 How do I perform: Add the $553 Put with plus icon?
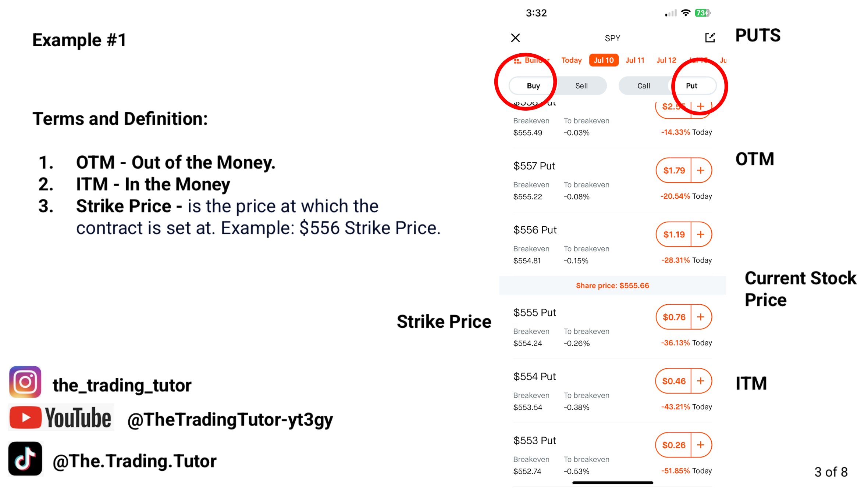701,445
